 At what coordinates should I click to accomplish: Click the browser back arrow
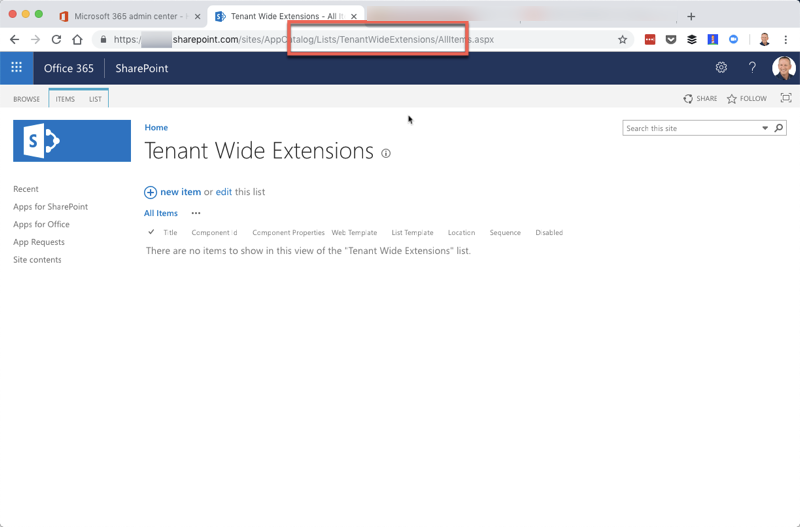coord(14,39)
